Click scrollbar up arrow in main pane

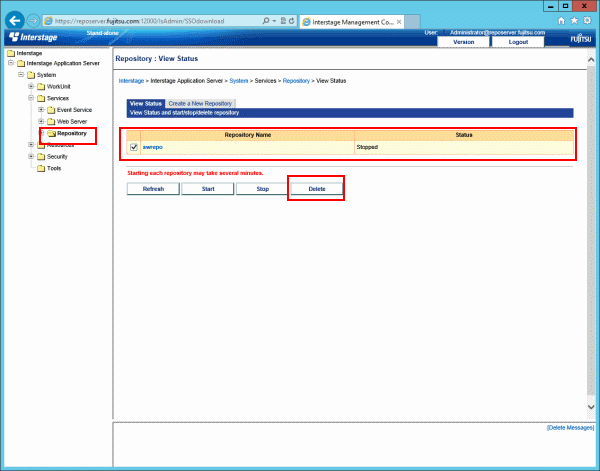(x=591, y=60)
